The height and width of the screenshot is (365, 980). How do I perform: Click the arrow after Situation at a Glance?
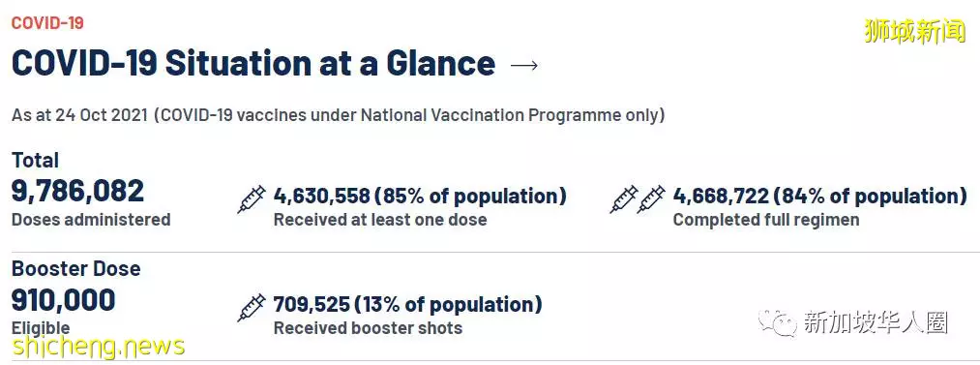click(x=523, y=65)
